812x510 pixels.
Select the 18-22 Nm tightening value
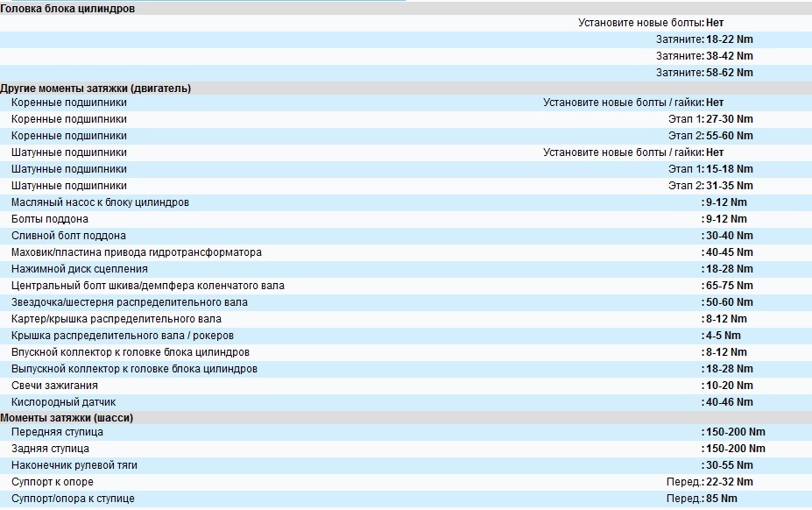(x=729, y=39)
